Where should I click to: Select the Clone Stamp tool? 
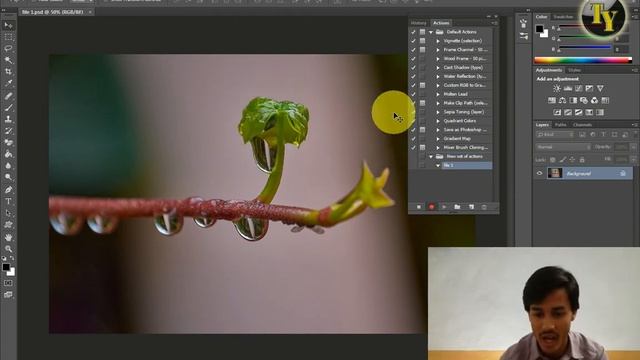(x=8, y=119)
